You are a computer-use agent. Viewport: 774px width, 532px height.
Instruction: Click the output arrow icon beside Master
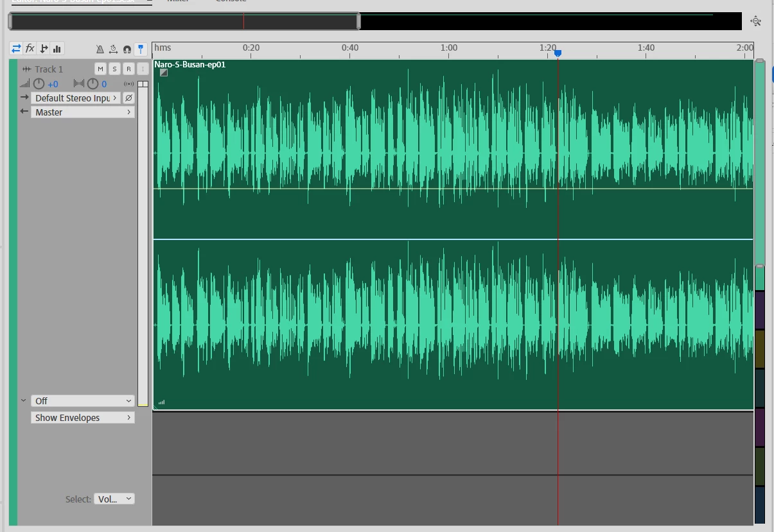pos(24,112)
